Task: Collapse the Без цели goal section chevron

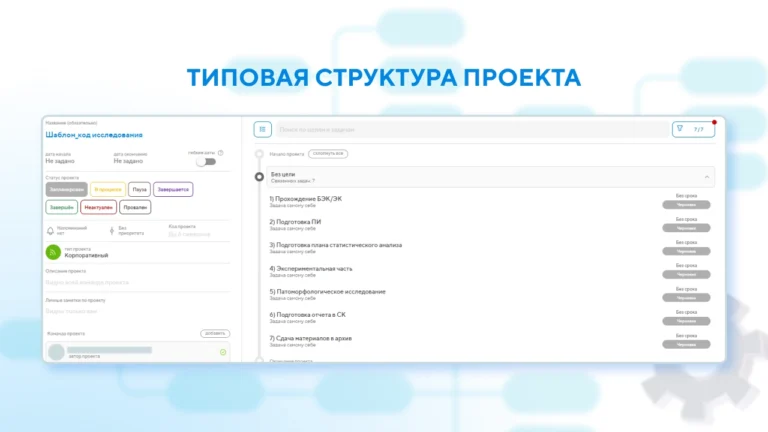Action: pyautogui.click(x=707, y=177)
